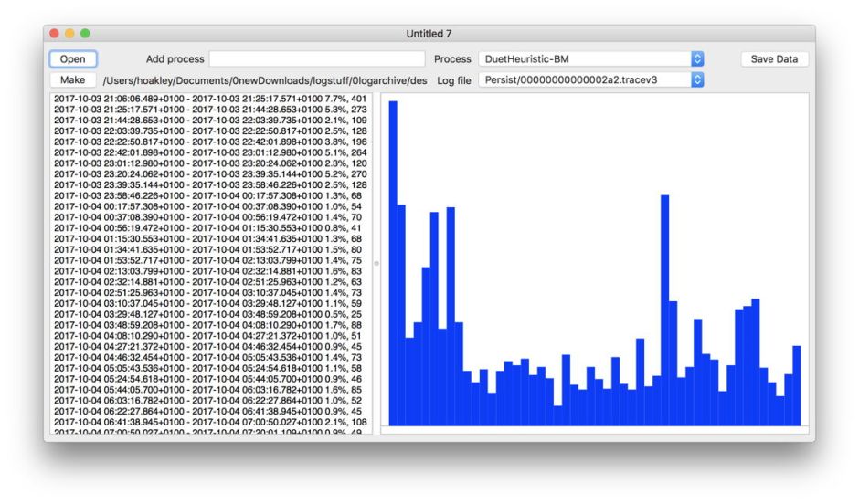The image size is (859, 504).
Task: Click the yellow minimize window button
Action: point(69,34)
